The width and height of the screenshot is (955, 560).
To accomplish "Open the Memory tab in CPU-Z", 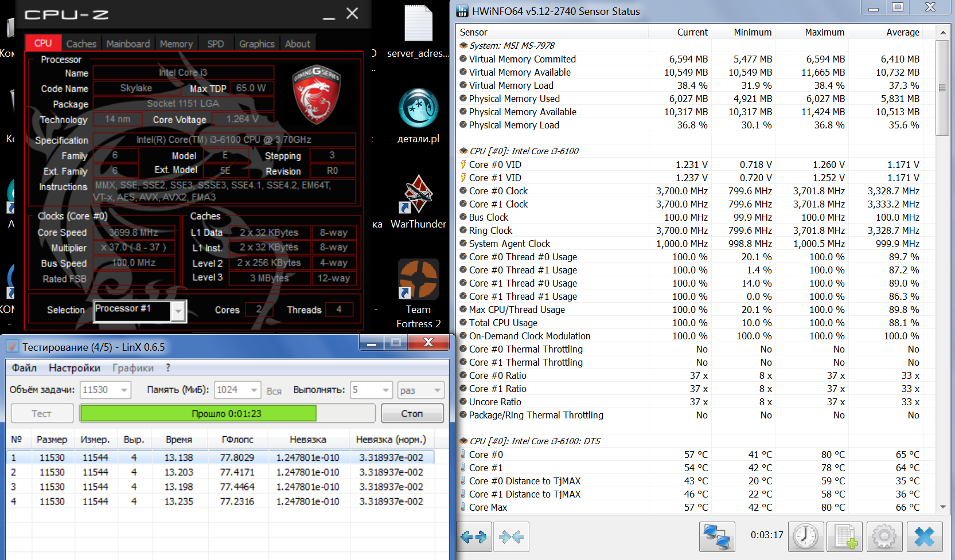I will 176,44.
